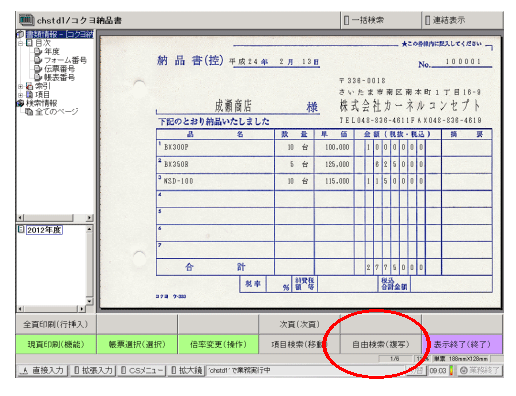Screen dimensions: 516x396
Task: Toggle the 連結表示 option
Action: pos(445,20)
